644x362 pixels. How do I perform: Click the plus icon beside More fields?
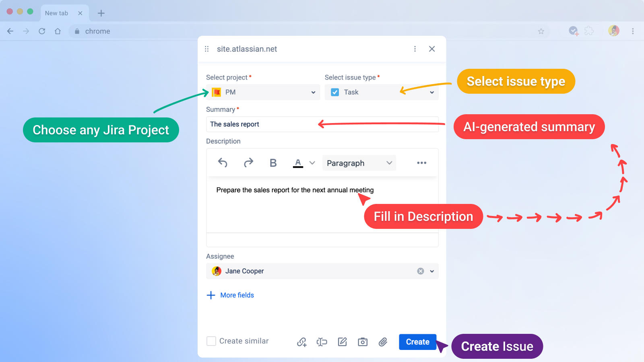tap(211, 295)
